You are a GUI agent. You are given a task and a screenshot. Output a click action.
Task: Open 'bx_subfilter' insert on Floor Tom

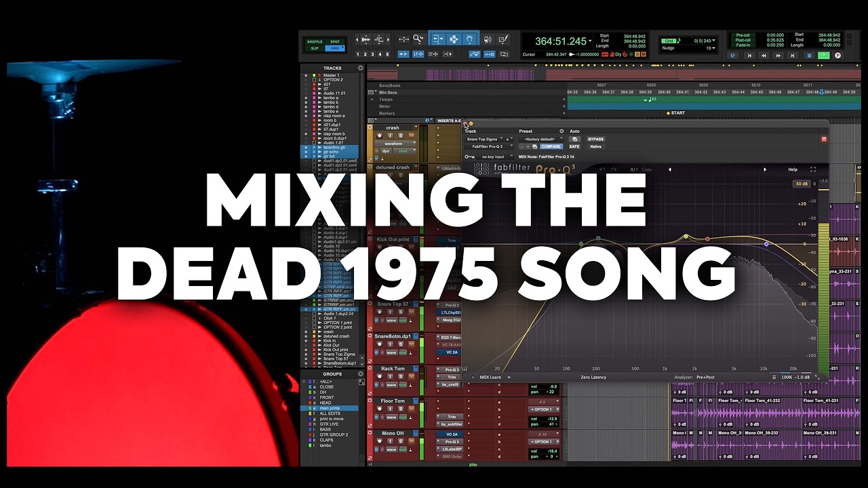[450, 424]
